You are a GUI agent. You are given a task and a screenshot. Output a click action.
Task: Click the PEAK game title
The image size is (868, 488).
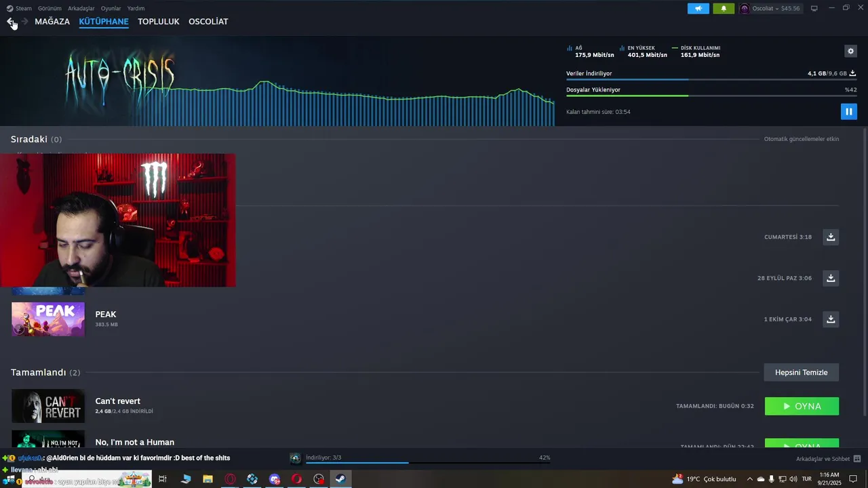(x=106, y=314)
